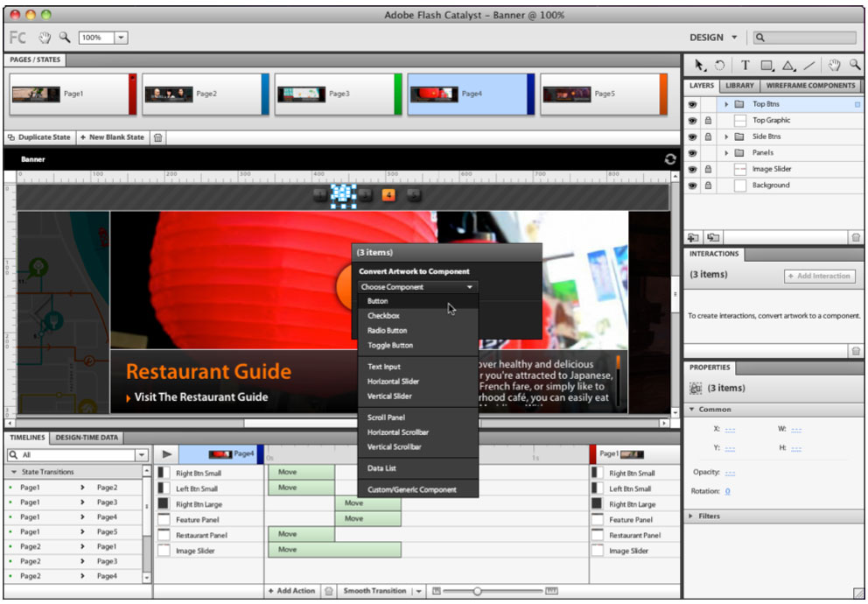868x604 pixels.
Task: Open the Smooth Transition options arrow
Action: click(x=418, y=591)
